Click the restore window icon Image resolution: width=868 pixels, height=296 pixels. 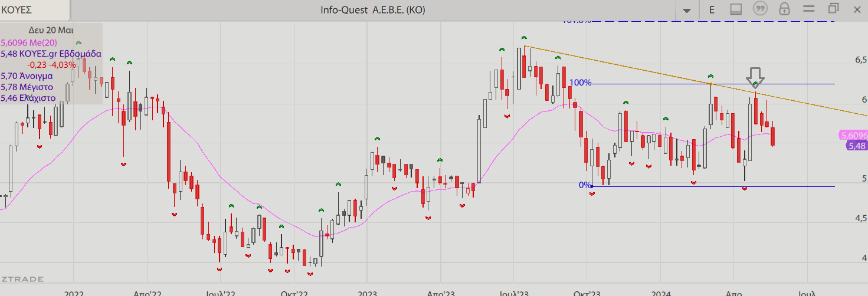pyautogui.click(x=833, y=8)
